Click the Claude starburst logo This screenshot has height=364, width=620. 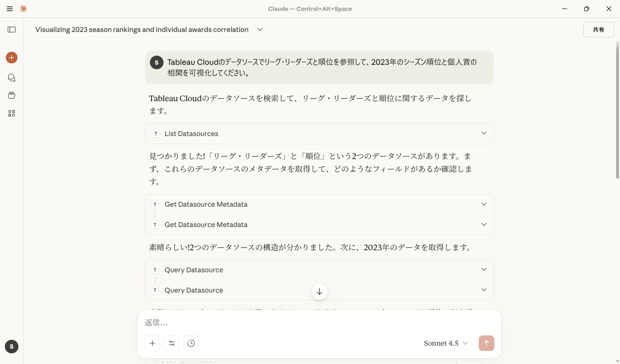click(23, 9)
